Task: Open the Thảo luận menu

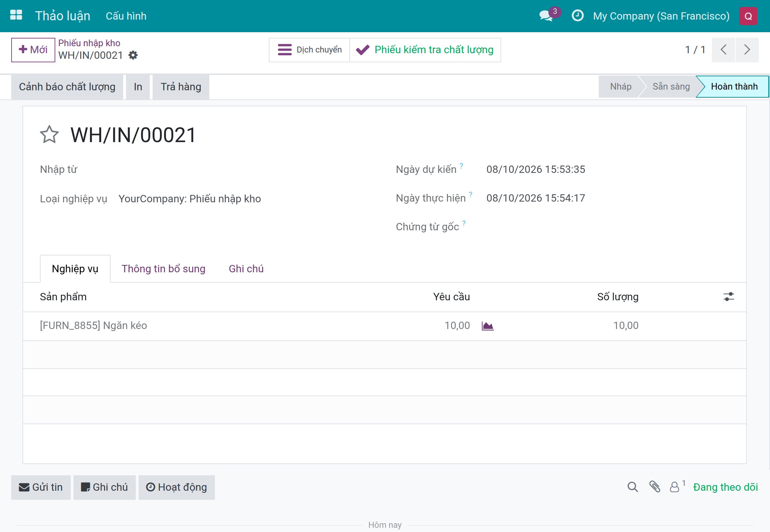Action: (63, 16)
